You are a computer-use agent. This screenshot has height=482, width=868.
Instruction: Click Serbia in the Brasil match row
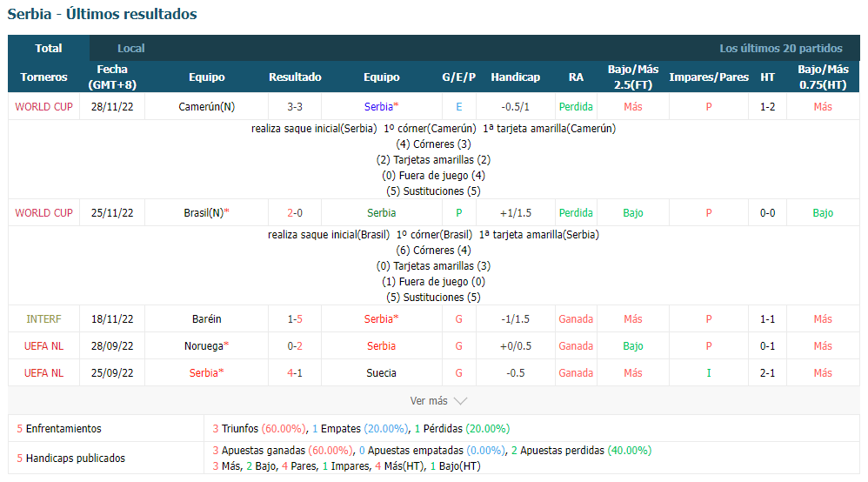pos(382,213)
